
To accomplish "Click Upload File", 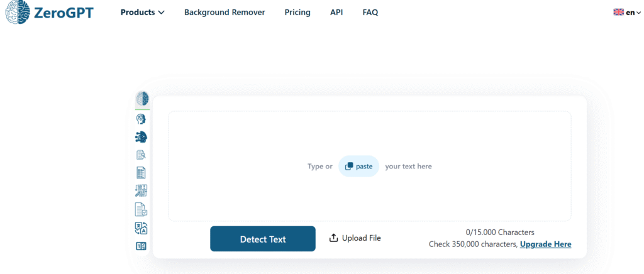I will tap(355, 238).
